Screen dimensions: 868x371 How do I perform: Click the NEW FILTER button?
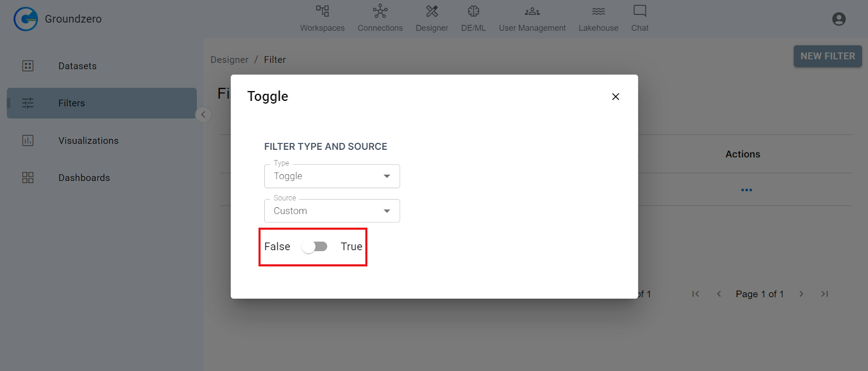coord(827,56)
